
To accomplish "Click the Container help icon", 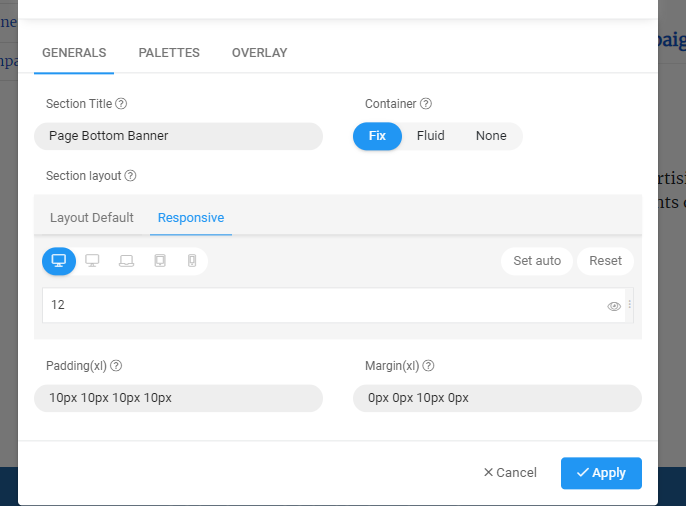I will tap(426, 104).
